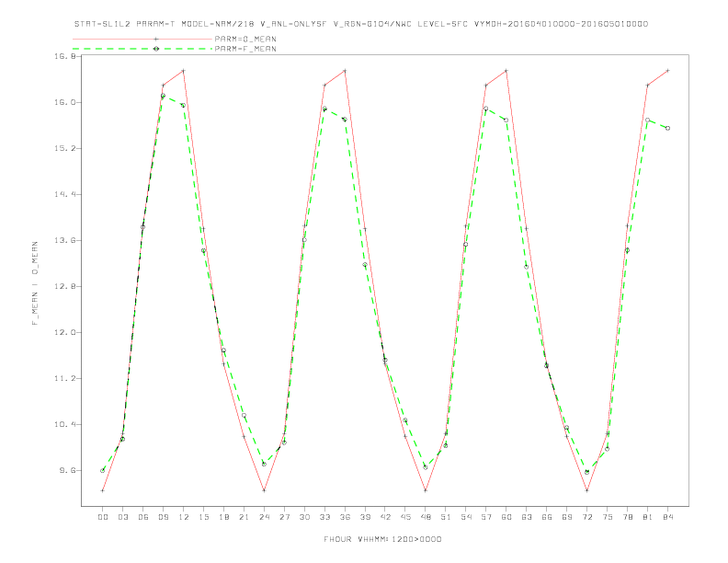Click x-axis forecast hour label 42
The width and height of the screenshot is (728, 563).
click(385, 517)
